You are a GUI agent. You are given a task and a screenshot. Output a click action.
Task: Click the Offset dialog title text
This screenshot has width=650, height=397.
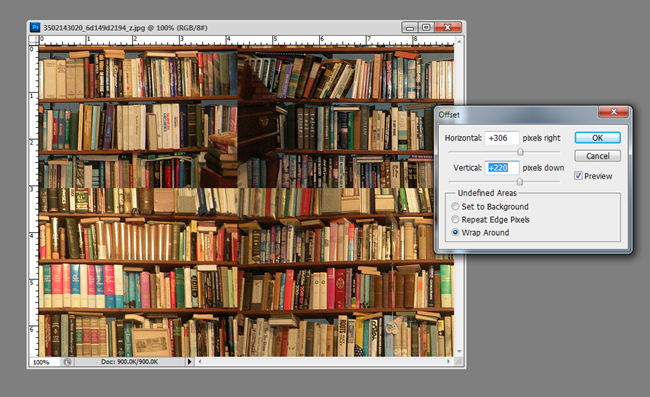(449, 115)
